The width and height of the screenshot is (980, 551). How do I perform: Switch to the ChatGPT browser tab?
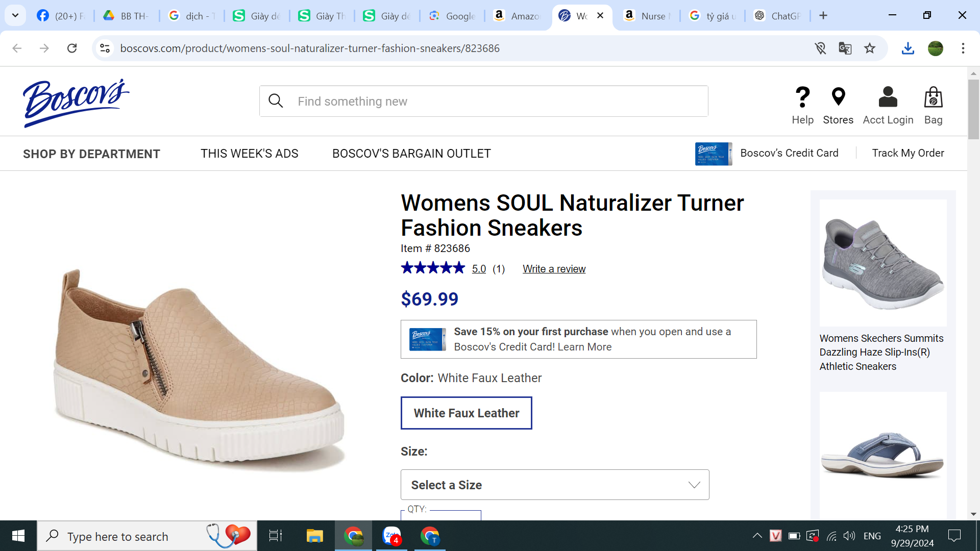[x=778, y=16]
